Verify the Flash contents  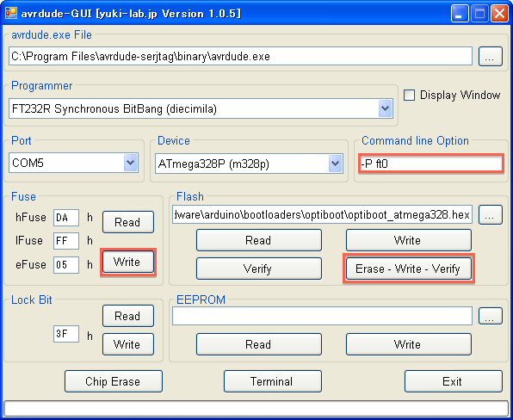(259, 269)
